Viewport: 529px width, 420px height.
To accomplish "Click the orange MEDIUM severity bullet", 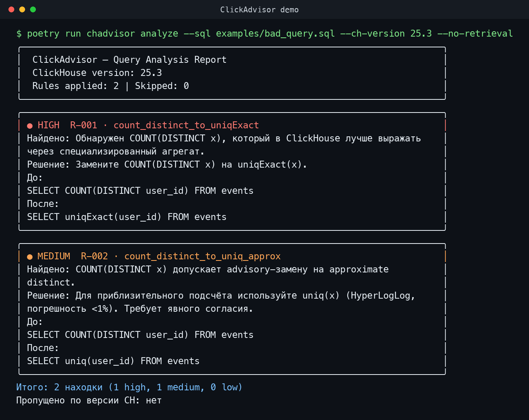I will 30,257.
